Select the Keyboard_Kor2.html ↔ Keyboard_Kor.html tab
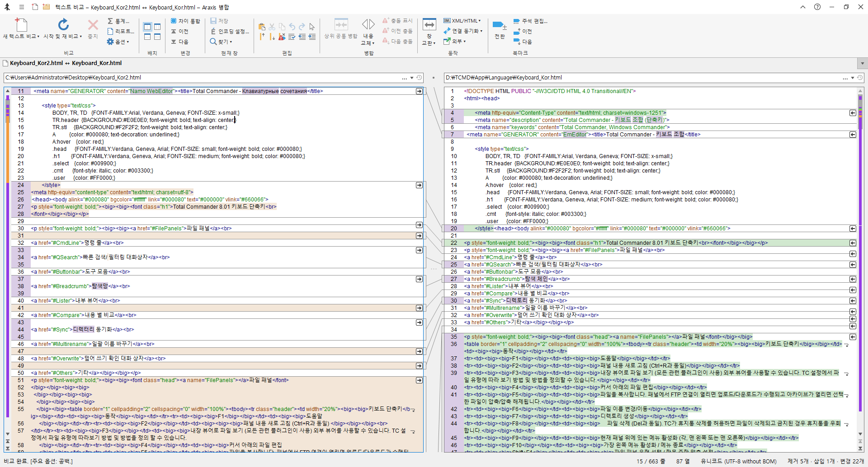868x467 pixels. click(x=63, y=63)
